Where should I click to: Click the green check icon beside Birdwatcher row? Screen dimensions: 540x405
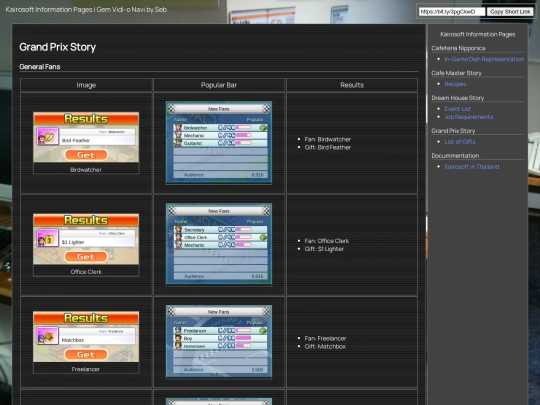[x=263, y=128]
